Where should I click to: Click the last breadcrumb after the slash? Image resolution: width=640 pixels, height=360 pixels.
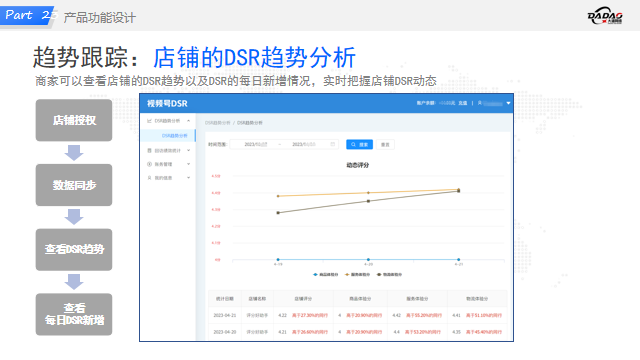(250, 123)
